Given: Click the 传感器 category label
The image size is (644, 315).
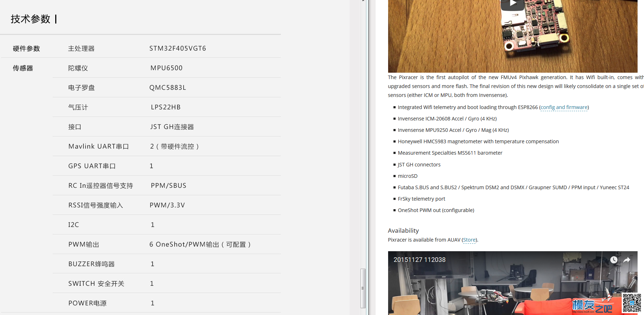Looking at the screenshot, I should point(23,68).
